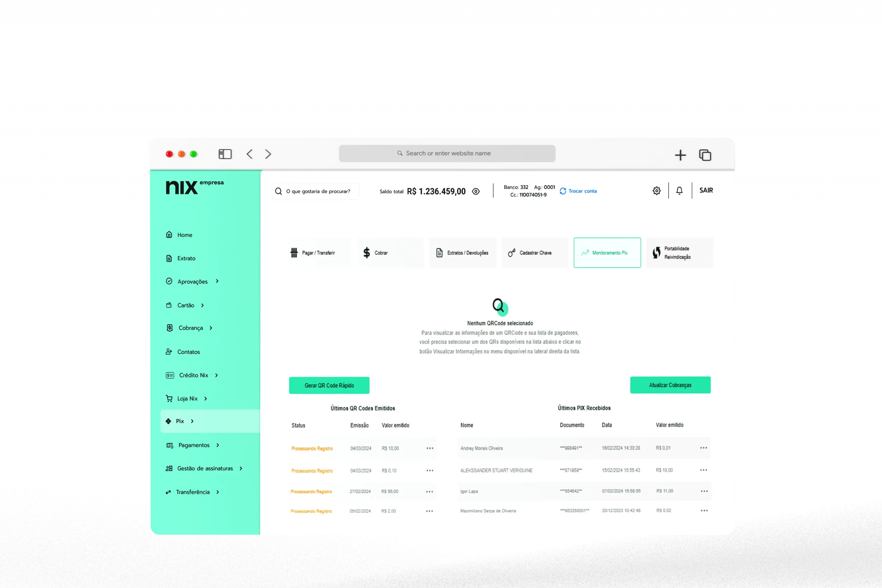Click the Pagar / Transferir icon
Screen dimensions: 882x588
tap(294, 252)
